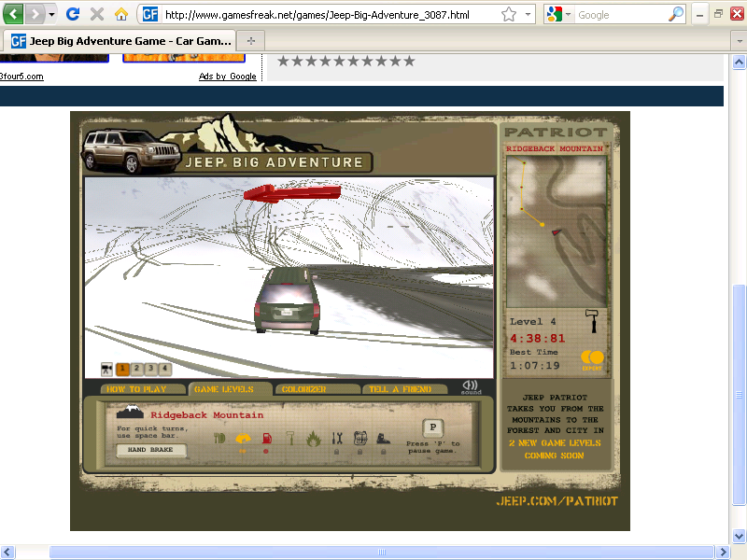This screenshot has height=560, width=747.
Task: Click the 2 New Game Levels Coming Soon text
Action: coord(555,449)
